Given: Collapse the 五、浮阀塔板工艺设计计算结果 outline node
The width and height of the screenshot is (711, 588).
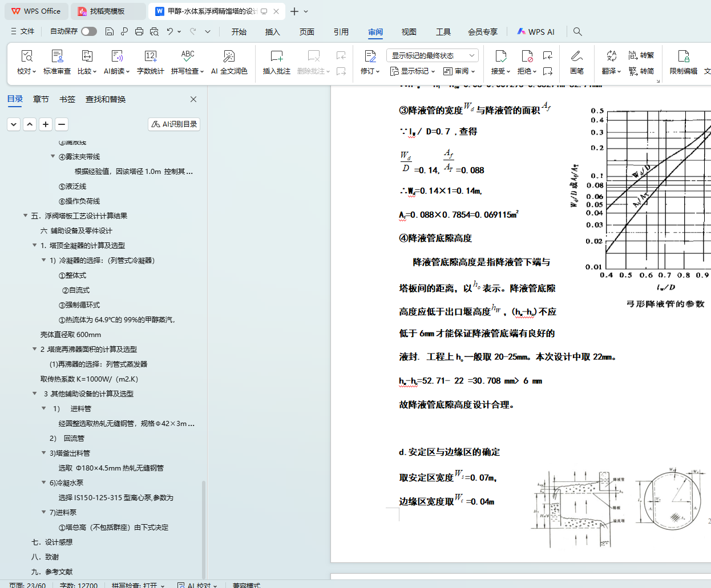Looking at the screenshot, I should point(25,216).
